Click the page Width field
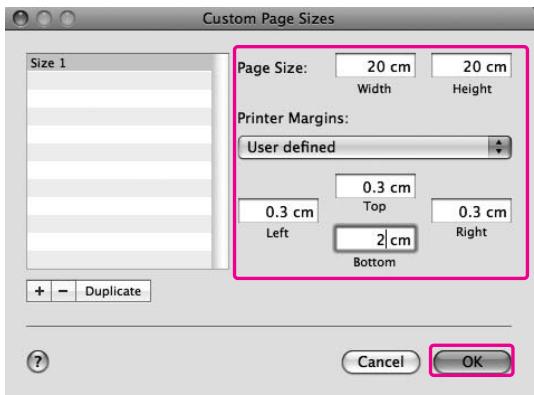534x395 pixels. (375, 66)
